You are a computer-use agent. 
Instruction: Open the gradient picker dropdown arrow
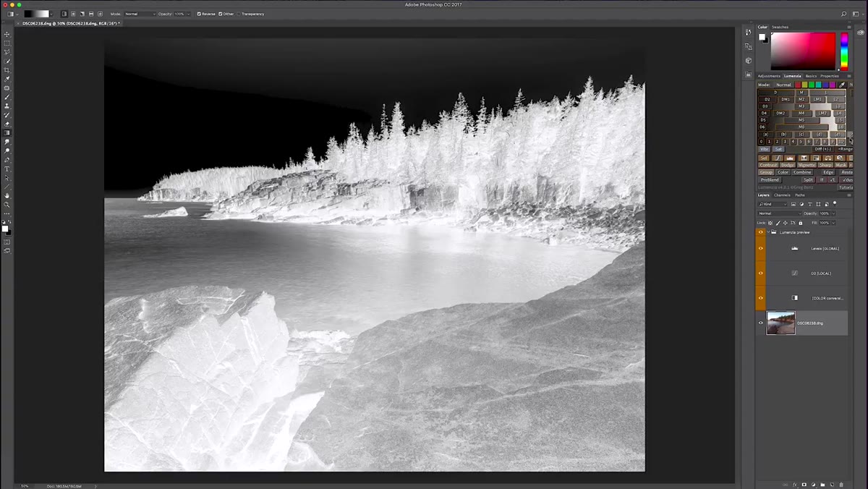51,14
